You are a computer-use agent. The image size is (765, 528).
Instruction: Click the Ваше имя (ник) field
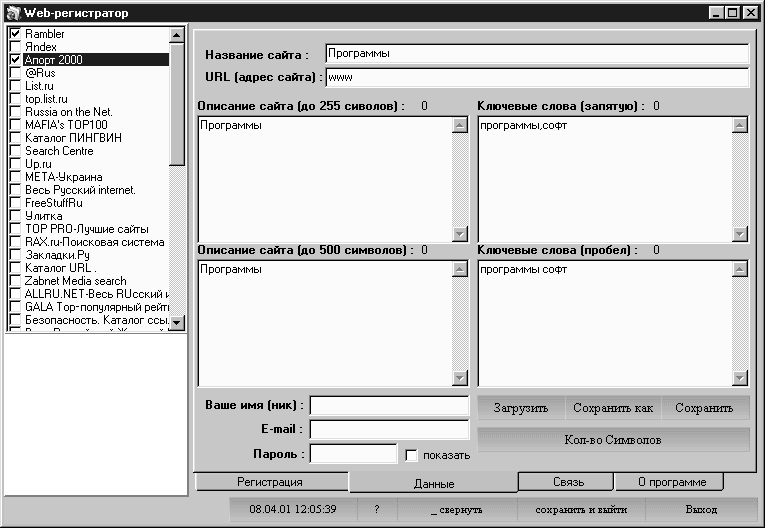pyautogui.click(x=389, y=406)
